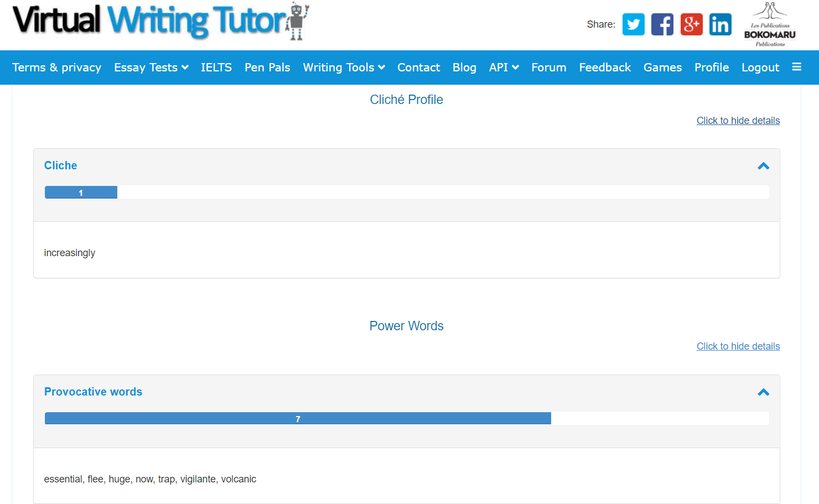
Task: Open the hamburger menu icon
Action: (796, 67)
